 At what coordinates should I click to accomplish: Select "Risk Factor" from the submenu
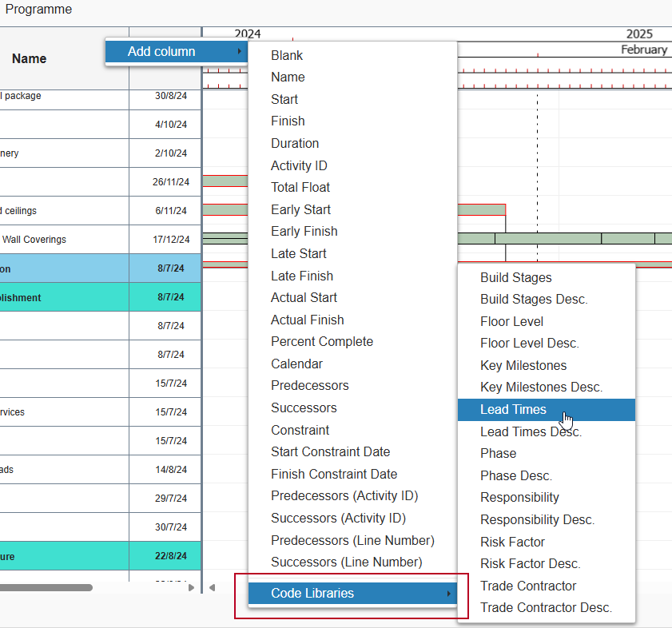(x=512, y=542)
